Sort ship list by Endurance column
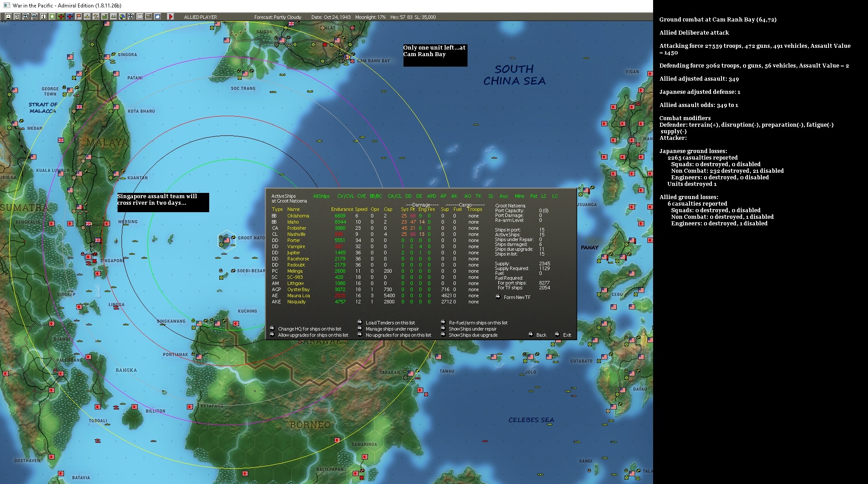The image size is (868, 484). pos(342,210)
